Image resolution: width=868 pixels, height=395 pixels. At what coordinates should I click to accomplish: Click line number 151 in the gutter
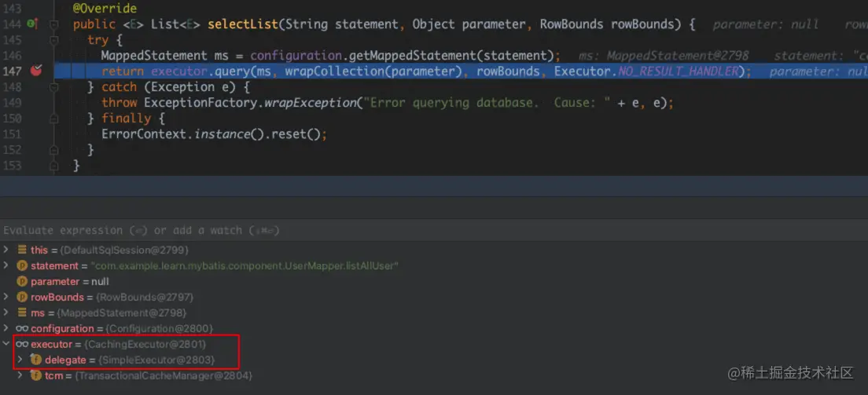(12, 134)
